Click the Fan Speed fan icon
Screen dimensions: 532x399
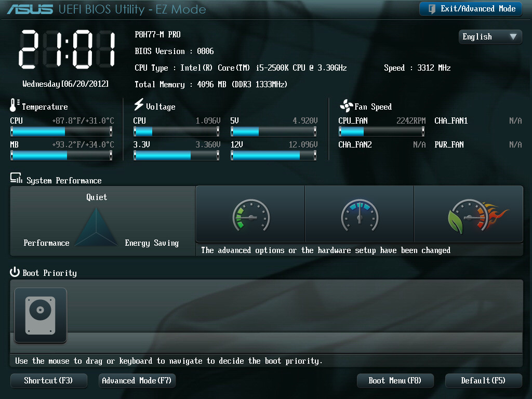pos(346,106)
